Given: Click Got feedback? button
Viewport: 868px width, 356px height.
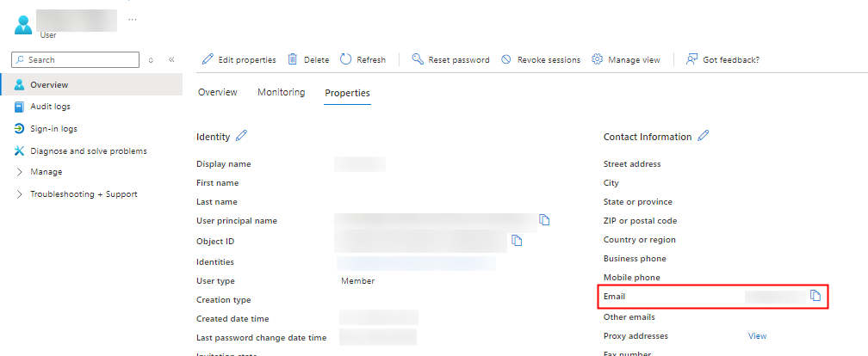Looking at the screenshot, I should pyautogui.click(x=722, y=59).
